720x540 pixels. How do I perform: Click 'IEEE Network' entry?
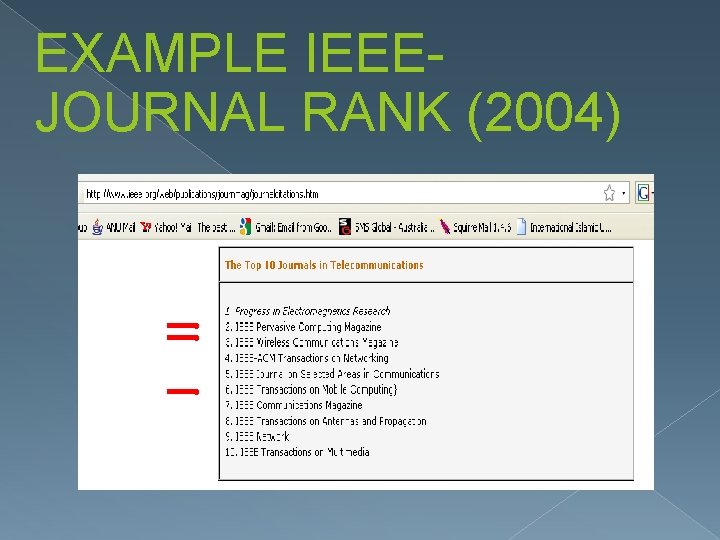tap(257, 437)
